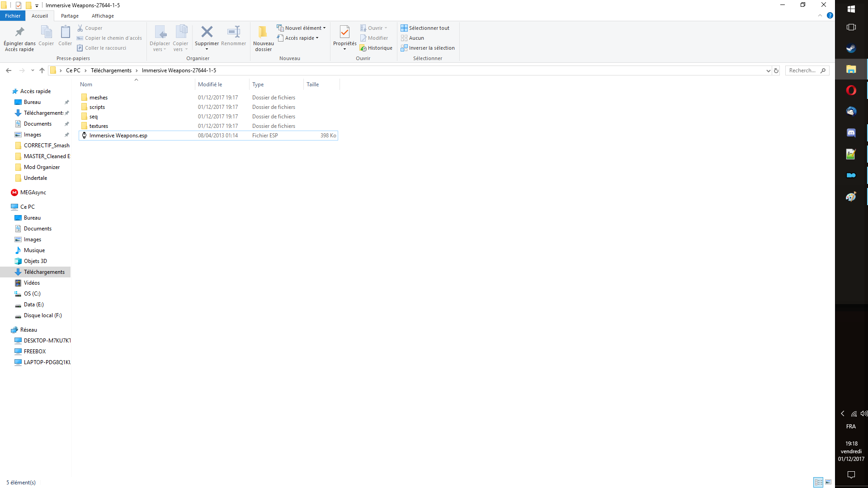
Task: Click Téléchargements in the address path
Action: click(111, 70)
